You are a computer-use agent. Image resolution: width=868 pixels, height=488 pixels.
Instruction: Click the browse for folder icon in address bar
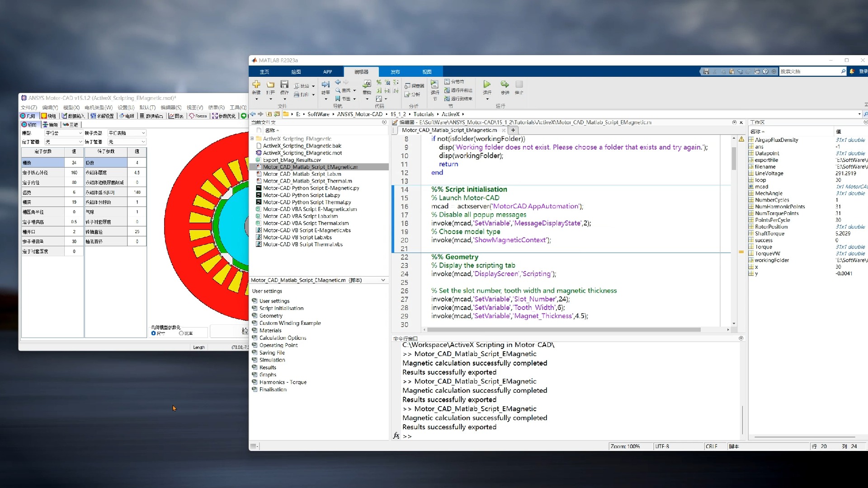coord(277,114)
